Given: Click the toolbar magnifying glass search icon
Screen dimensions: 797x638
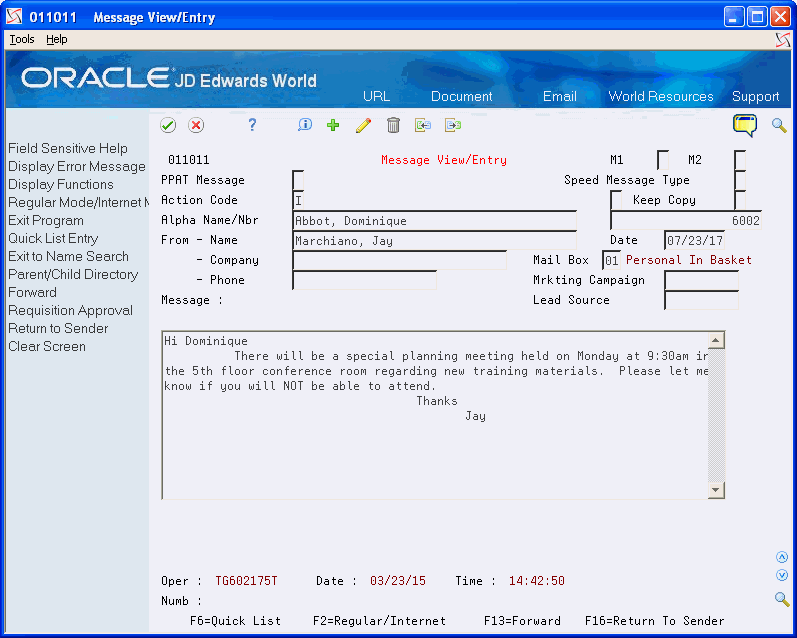Looking at the screenshot, I should click(x=779, y=125).
